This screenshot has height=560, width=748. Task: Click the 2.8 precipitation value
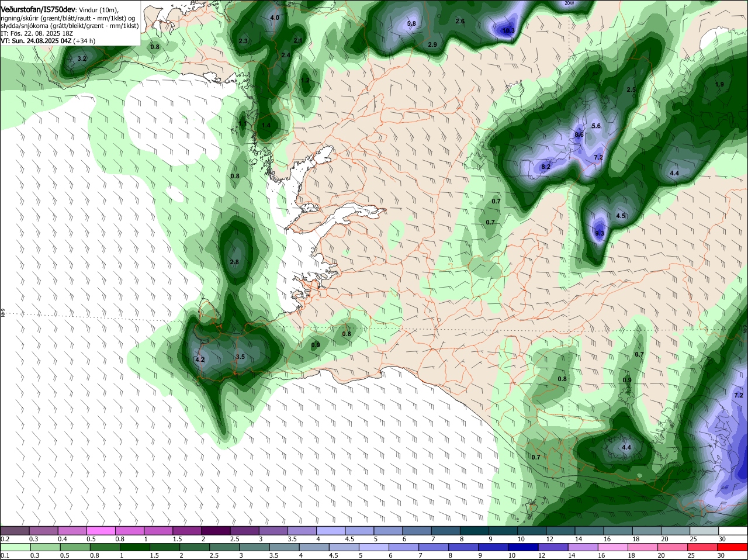[x=234, y=262]
